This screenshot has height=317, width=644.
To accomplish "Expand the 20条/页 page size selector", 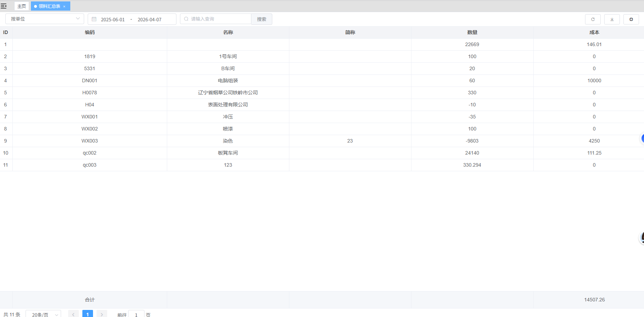I will pos(43,314).
